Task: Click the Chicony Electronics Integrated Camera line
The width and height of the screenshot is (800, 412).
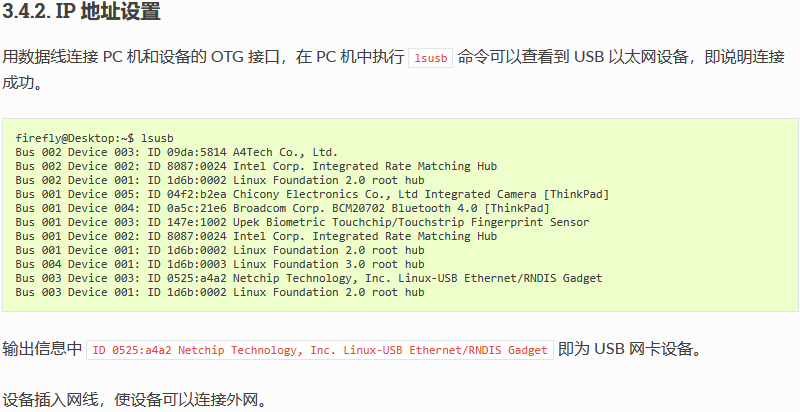Action: tap(312, 194)
